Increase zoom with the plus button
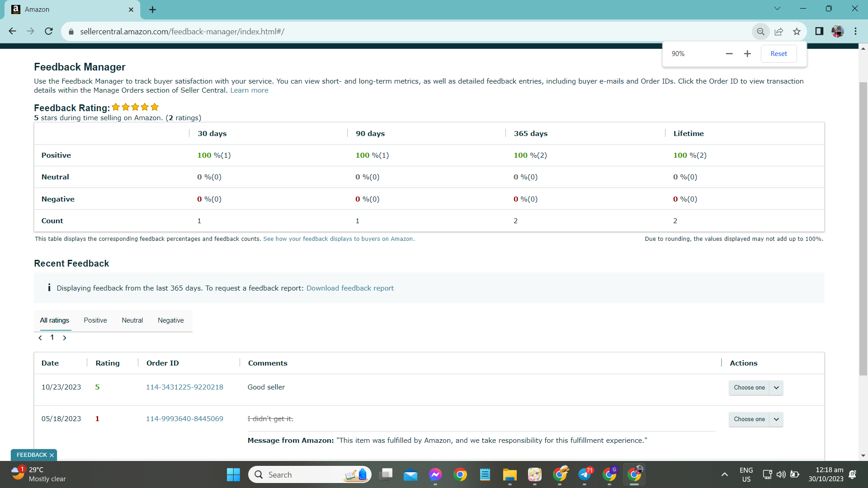The height and width of the screenshot is (488, 868). point(747,54)
